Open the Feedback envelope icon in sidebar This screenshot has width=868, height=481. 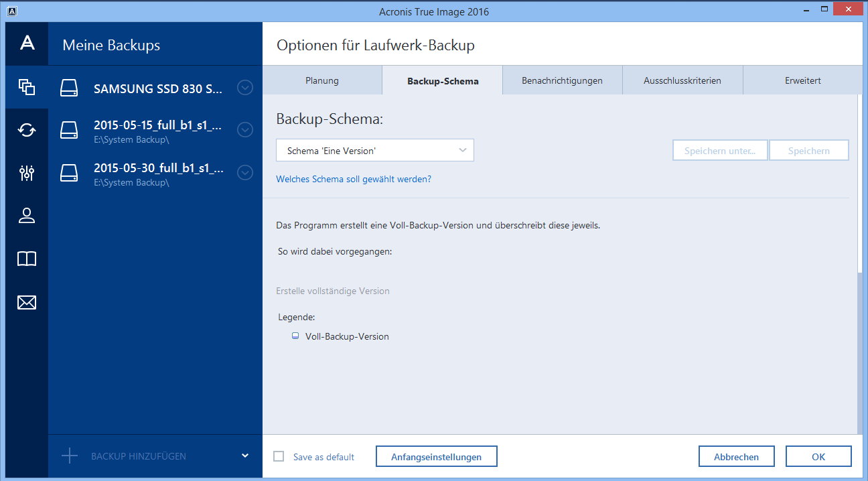tap(27, 303)
